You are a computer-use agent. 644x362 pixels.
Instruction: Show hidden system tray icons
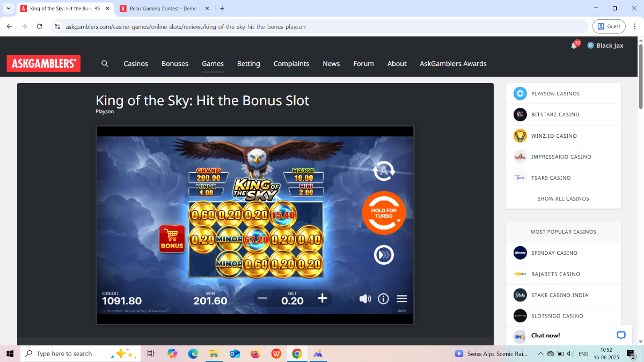coord(540,353)
